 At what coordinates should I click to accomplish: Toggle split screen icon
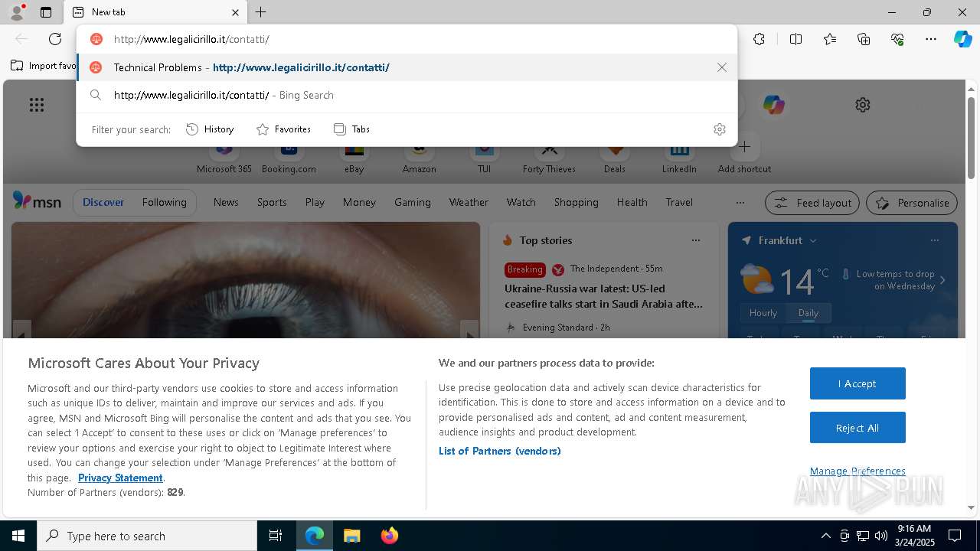(795, 39)
